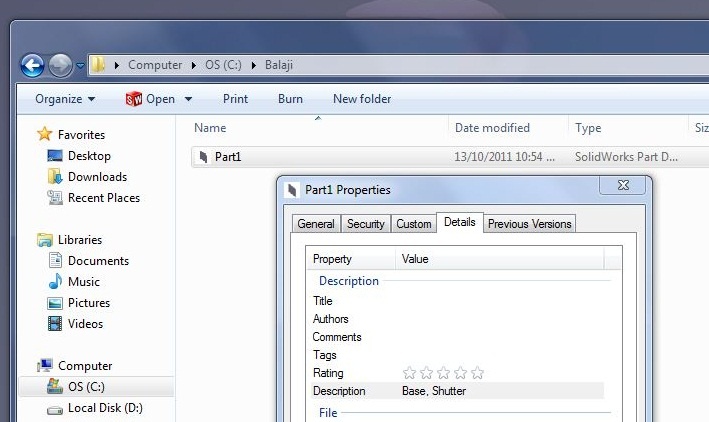Click the Comments property row
709x422 pixels.
(x=458, y=337)
